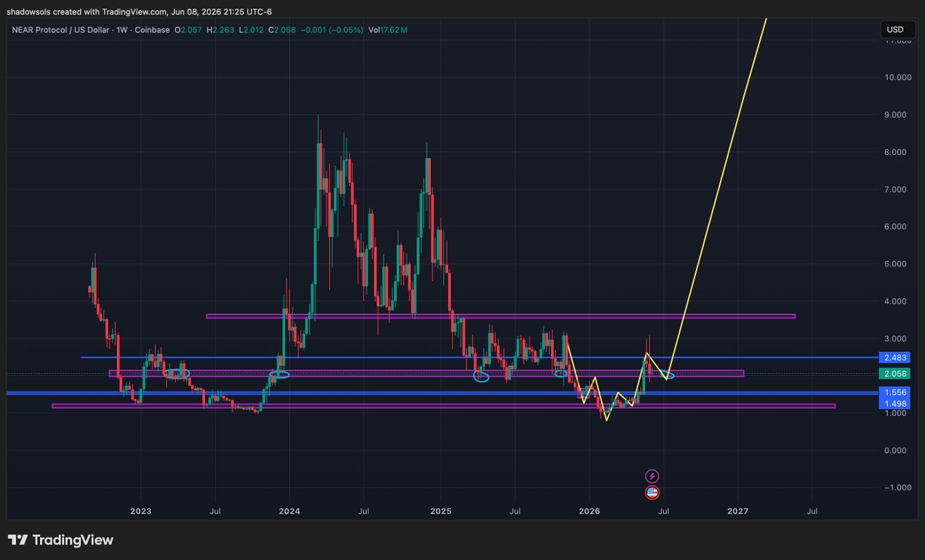
Task: Select the lowest purple rectangle near 1.2
Action: click(443, 405)
